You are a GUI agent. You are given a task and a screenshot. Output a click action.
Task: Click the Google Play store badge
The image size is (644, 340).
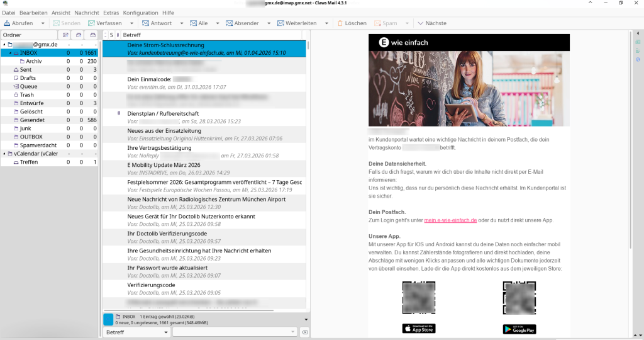click(519, 329)
